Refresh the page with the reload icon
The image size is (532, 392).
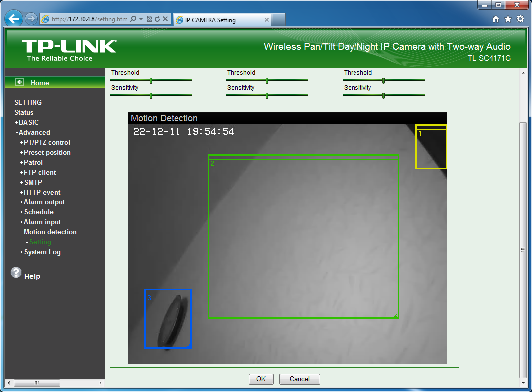[157, 19]
